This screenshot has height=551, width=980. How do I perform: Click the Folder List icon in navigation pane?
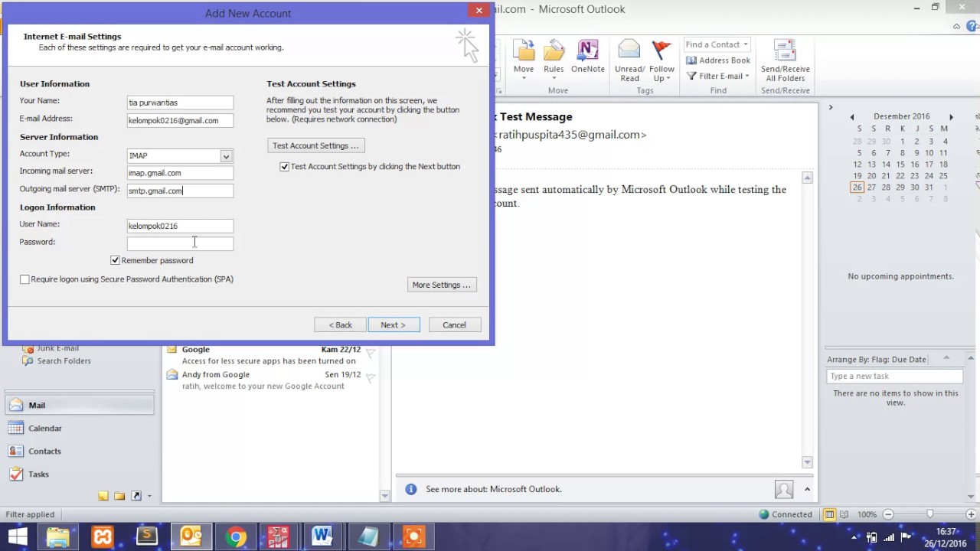point(119,496)
